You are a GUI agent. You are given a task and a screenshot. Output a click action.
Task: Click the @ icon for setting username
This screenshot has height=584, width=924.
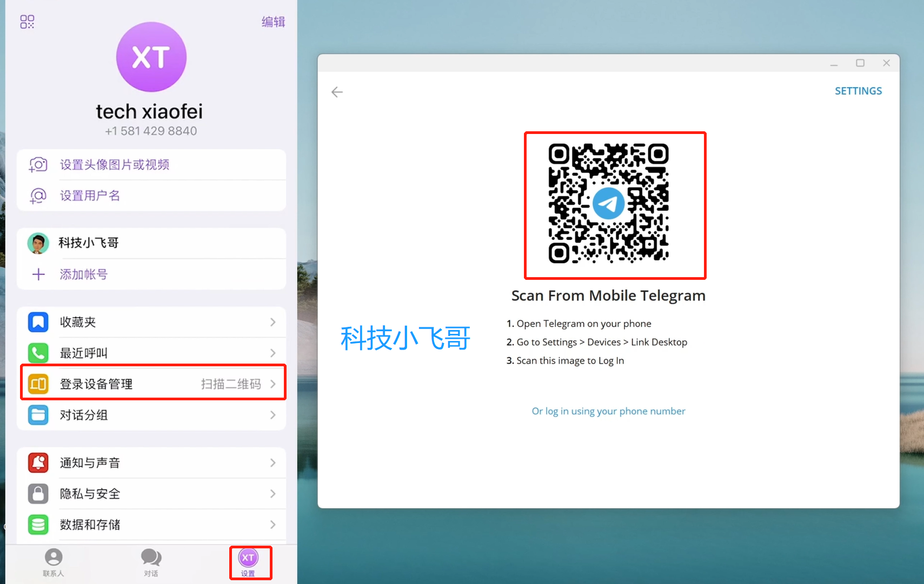[38, 196]
